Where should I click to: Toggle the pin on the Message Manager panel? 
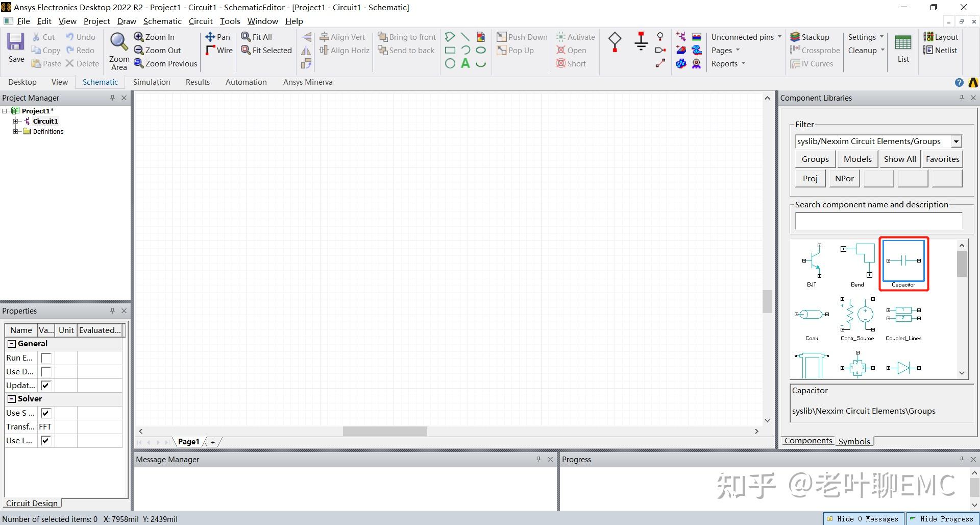tap(538, 459)
